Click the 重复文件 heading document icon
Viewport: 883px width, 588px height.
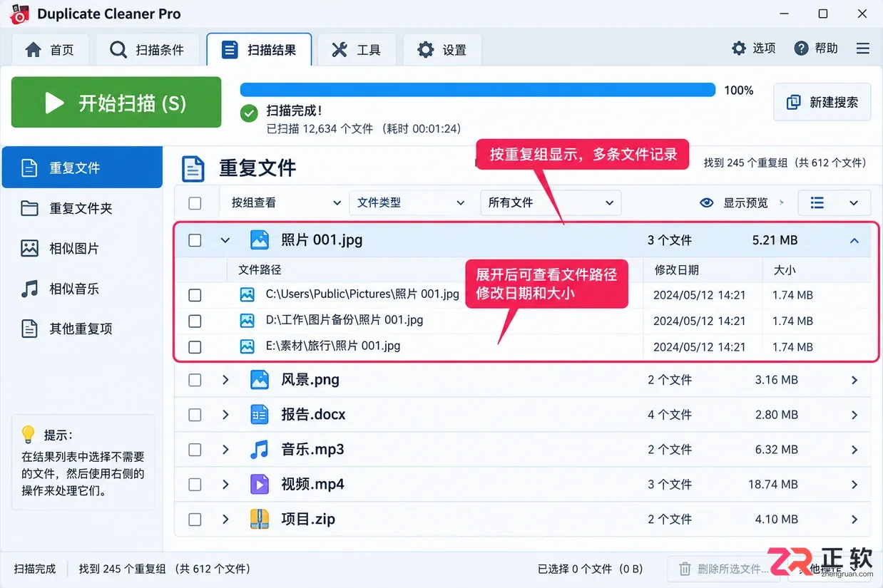click(x=193, y=168)
